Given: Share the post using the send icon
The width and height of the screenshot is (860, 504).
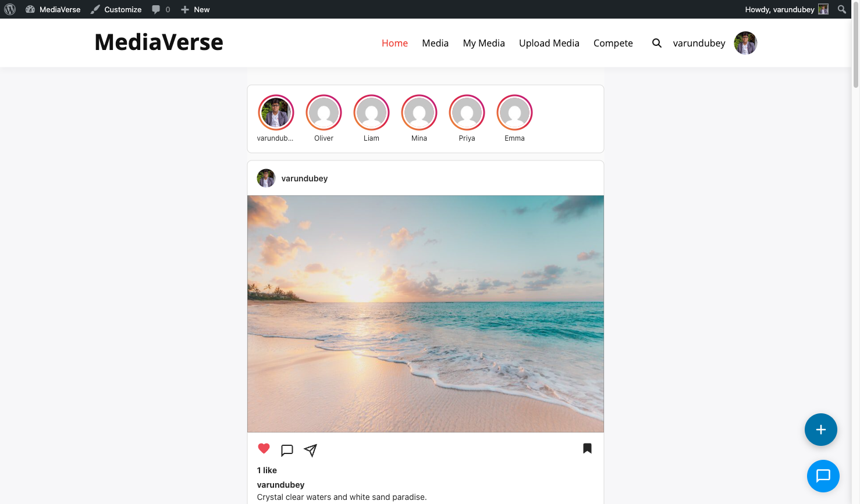Looking at the screenshot, I should tap(310, 449).
